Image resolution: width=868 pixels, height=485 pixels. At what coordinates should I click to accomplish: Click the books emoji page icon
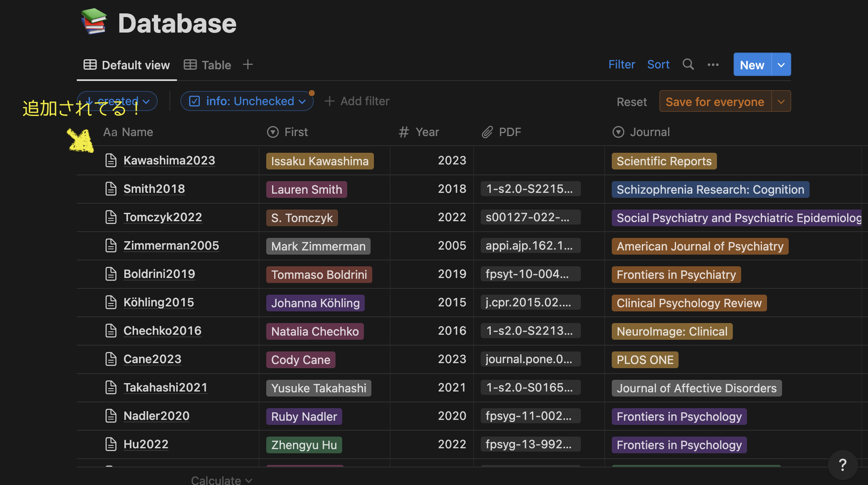click(x=94, y=22)
